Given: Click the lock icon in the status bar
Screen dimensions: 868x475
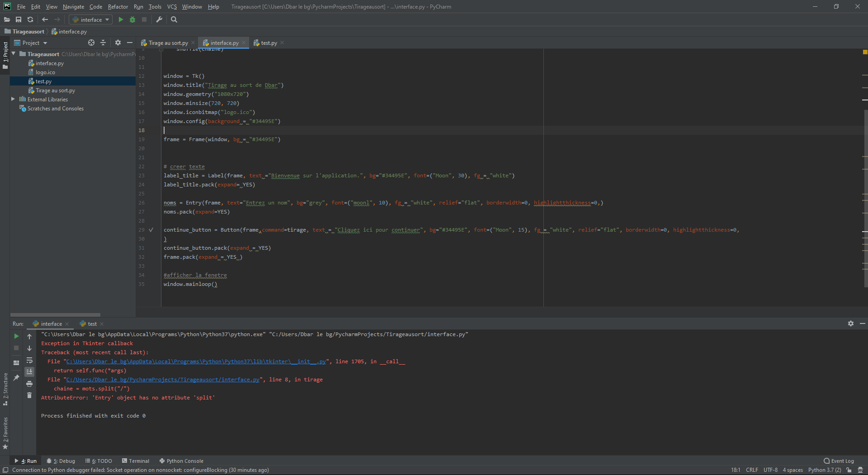Looking at the screenshot, I should [849, 470].
